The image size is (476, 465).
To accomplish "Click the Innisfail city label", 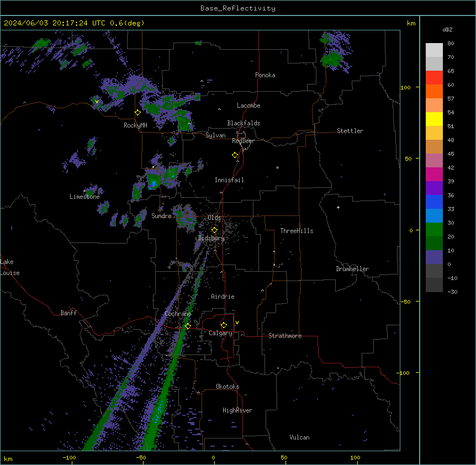I will coord(229,180).
